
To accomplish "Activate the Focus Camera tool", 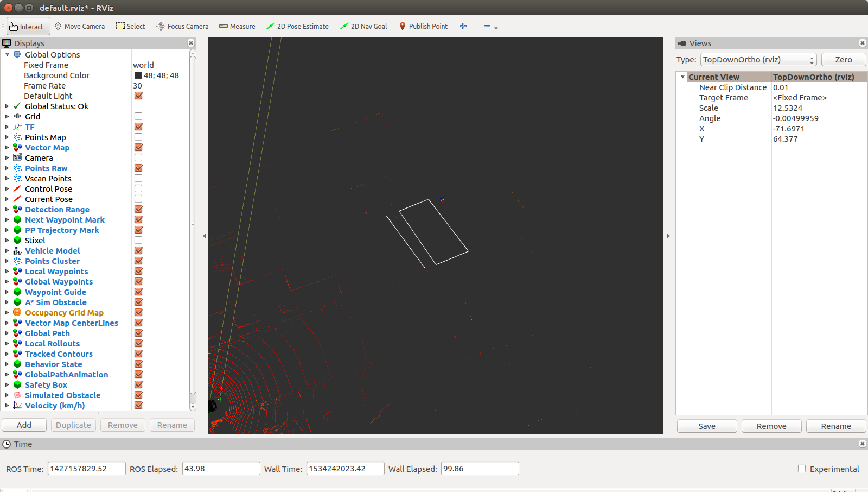I will [x=182, y=26].
